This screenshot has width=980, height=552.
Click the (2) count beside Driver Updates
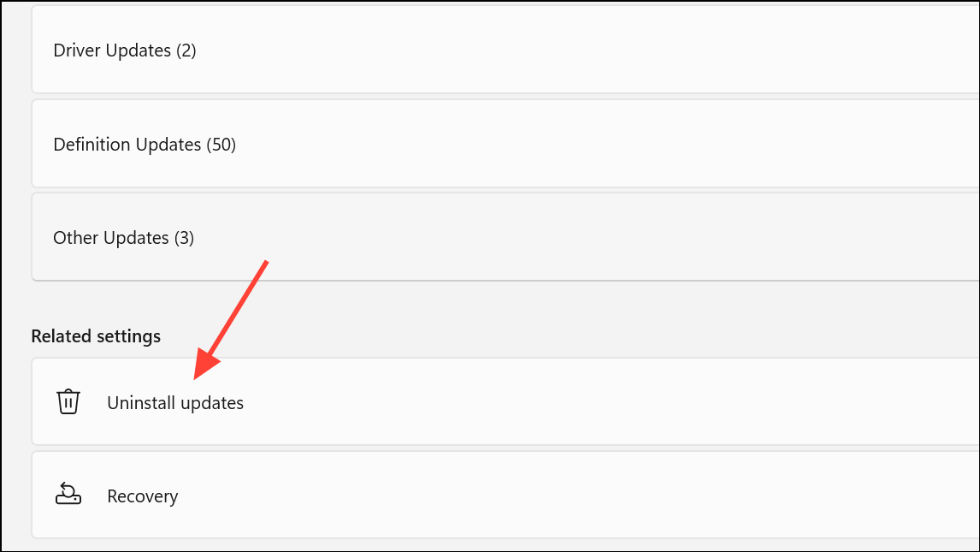[186, 50]
